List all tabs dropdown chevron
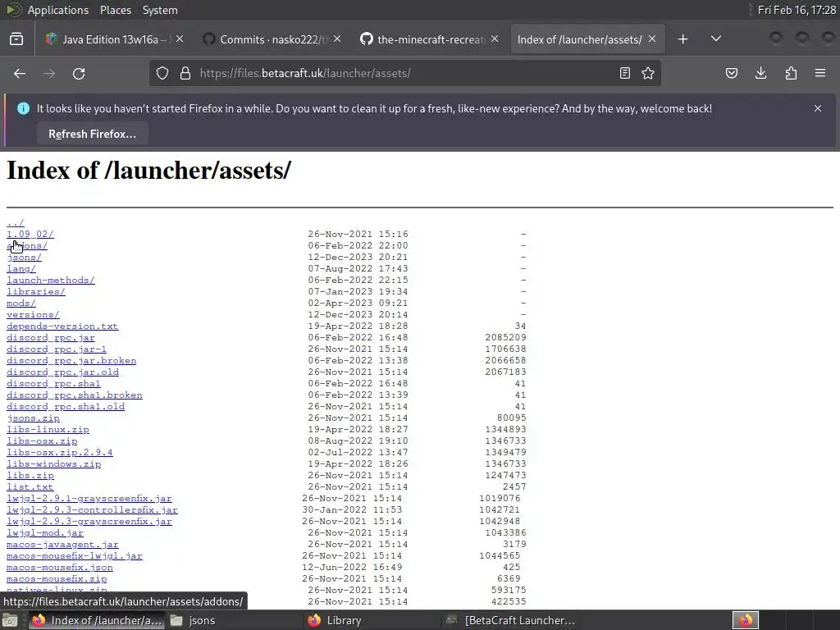840x630 pixels. [715, 39]
